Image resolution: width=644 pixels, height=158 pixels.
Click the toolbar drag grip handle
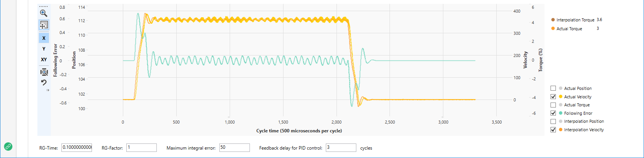[43, 7]
